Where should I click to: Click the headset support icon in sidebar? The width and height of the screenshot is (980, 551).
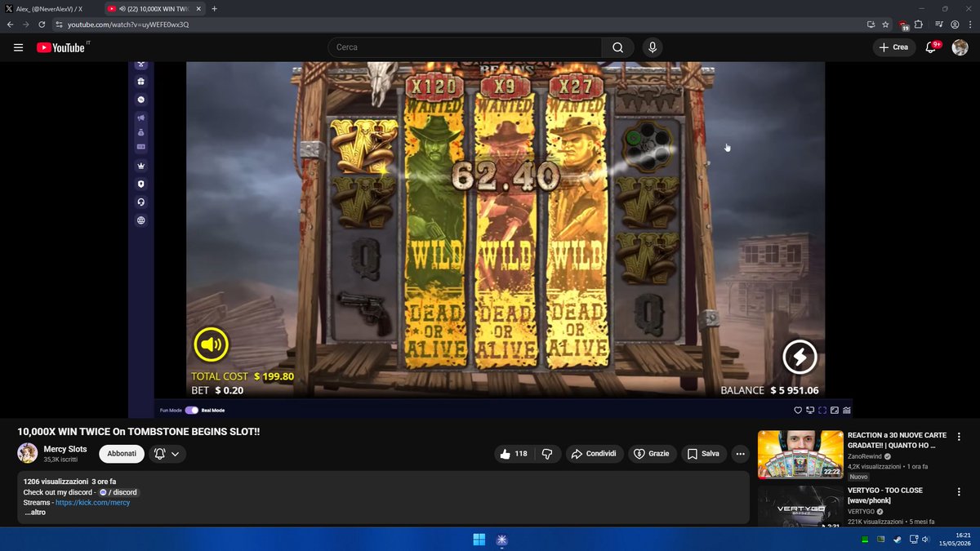tap(140, 202)
